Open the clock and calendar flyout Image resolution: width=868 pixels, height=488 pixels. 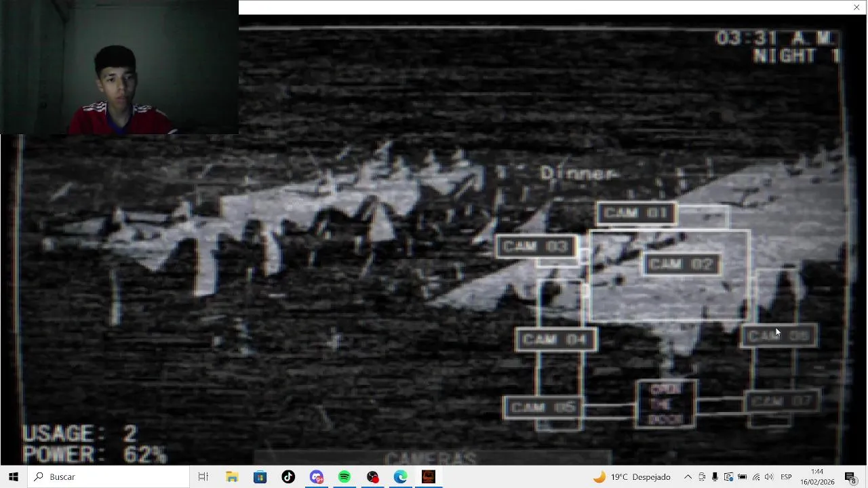click(817, 477)
